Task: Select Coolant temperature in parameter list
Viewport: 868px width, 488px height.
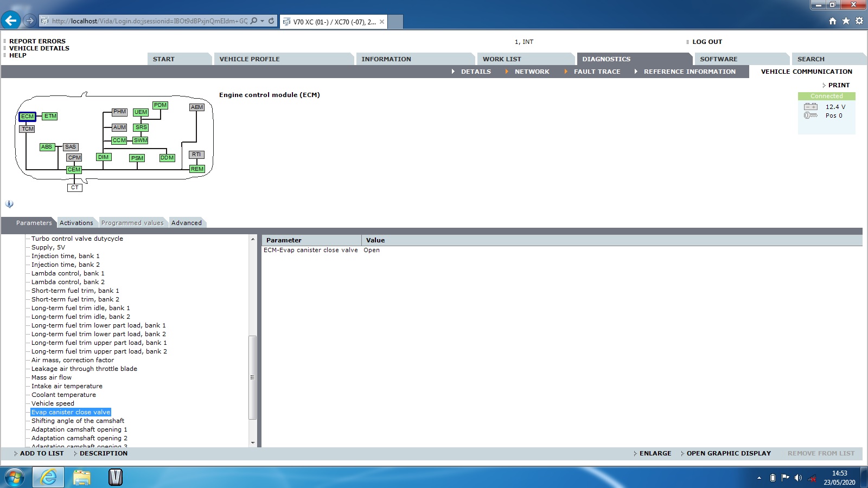Action: 63,395
